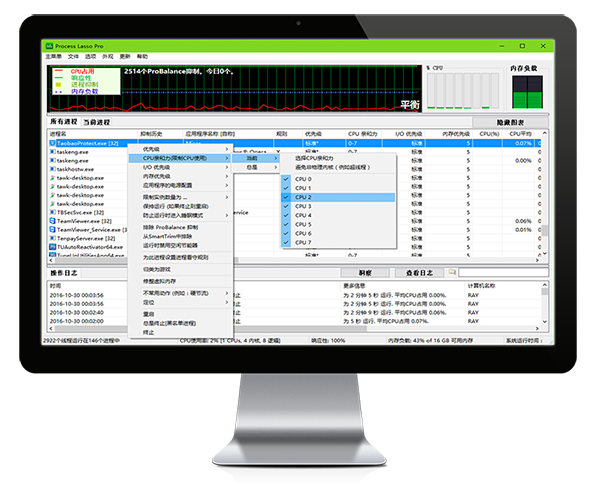
Task: Expand the 防止运行时进入睡眠模式 submenu
Action: tap(180, 216)
